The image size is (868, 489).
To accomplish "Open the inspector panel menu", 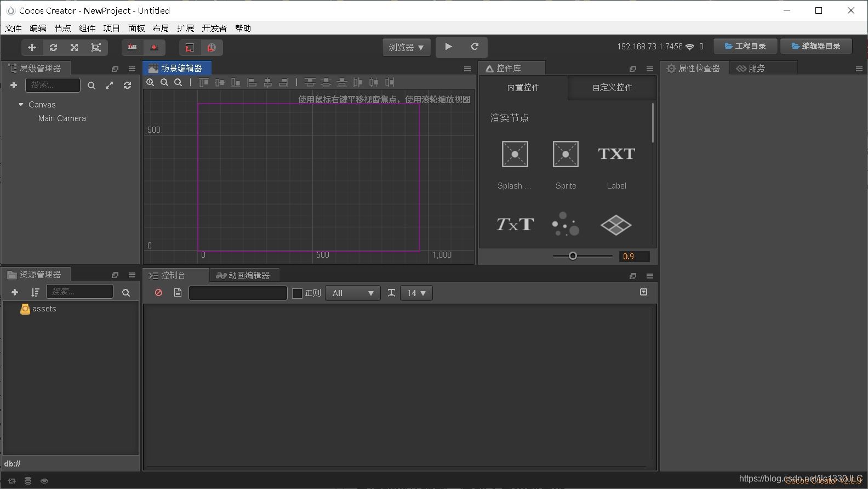I will click(x=859, y=69).
